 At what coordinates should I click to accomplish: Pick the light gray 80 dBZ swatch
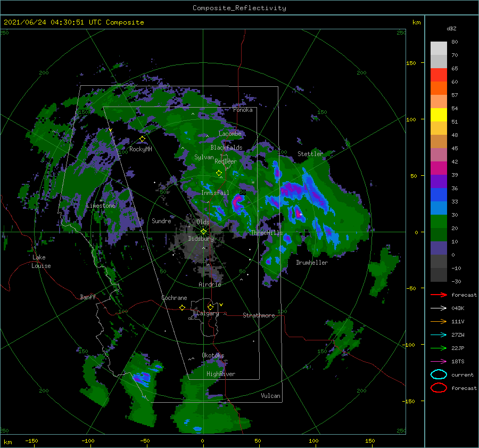click(439, 48)
